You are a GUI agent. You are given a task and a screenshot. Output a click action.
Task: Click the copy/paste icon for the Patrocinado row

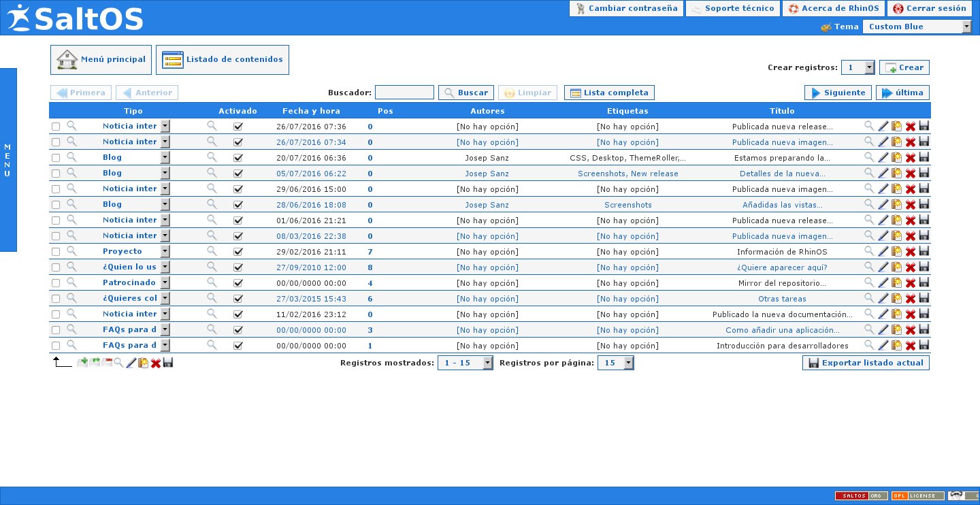[x=896, y=282]
